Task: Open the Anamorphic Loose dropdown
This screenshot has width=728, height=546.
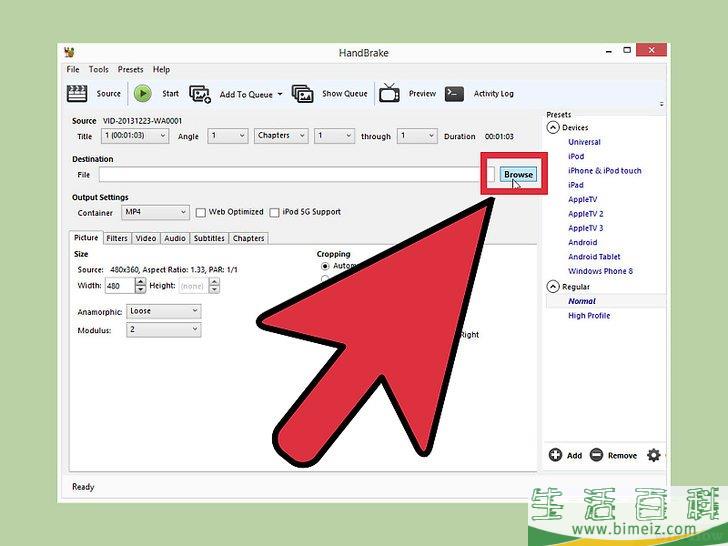Action: pyautogui.click(x=163, y=311)
